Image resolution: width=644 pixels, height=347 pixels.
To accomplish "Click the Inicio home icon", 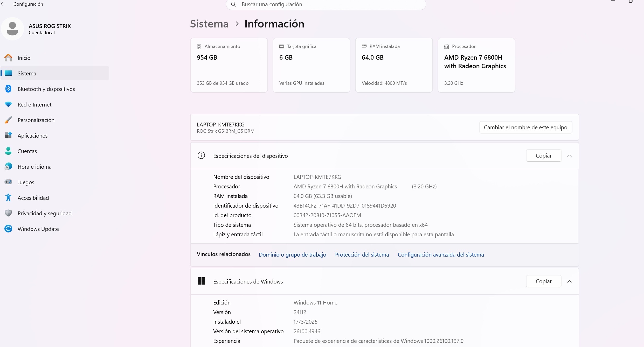I will coord(8,58).
